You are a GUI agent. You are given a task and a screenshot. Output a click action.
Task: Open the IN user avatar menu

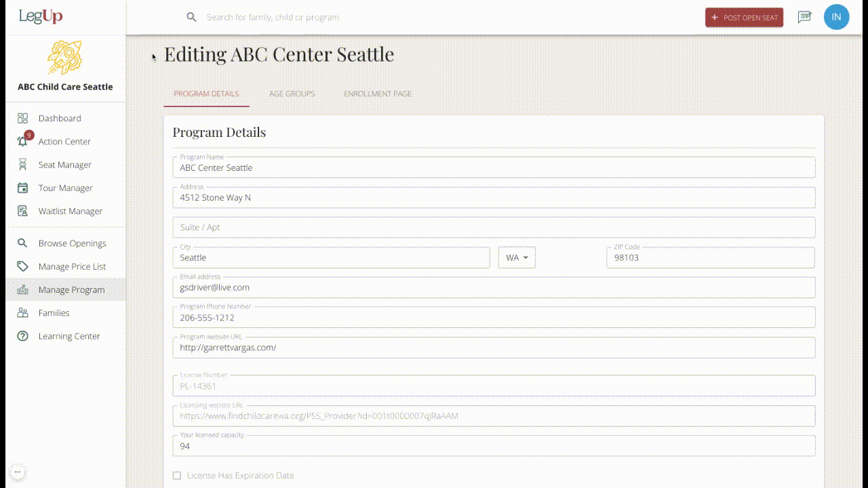click(x=836, y=17)
